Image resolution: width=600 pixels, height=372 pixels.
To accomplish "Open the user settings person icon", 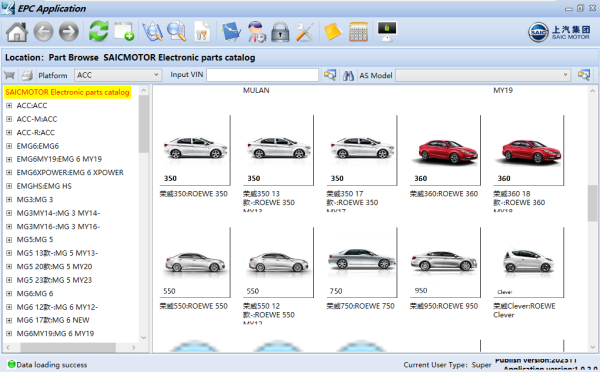I will pos(256,32).
